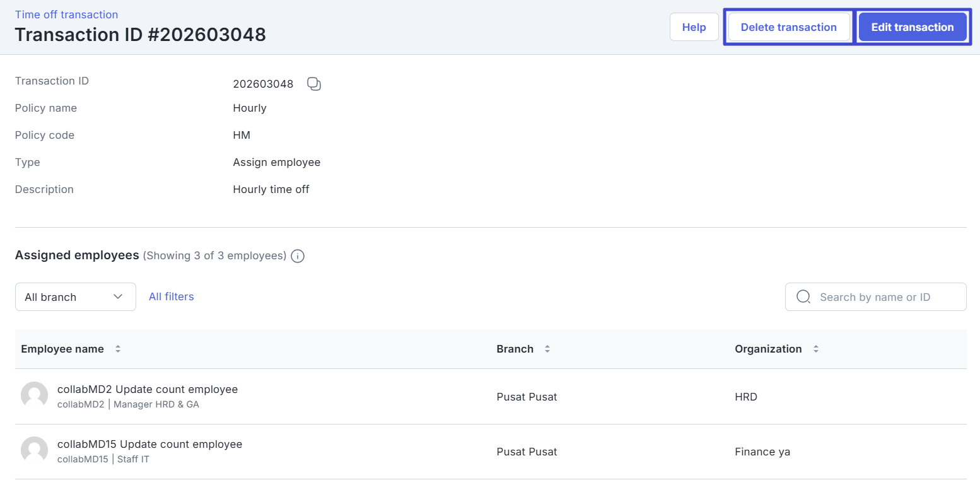The height and width of the screenshot is (480, 980).
Task: Open collabMD15 Update count employee row
Action: [149, 444]
